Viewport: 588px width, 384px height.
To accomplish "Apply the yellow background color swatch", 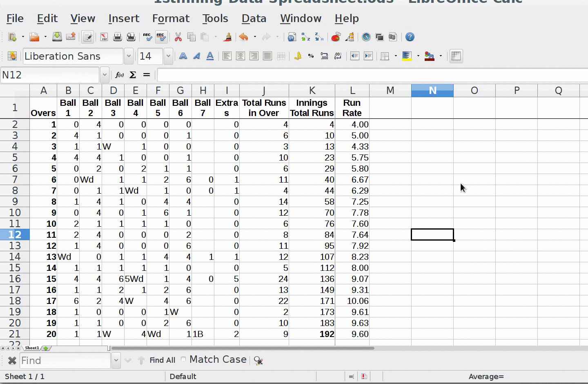I will (x=407, y=56).
